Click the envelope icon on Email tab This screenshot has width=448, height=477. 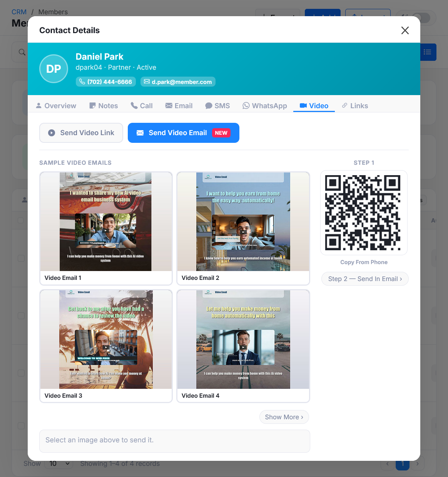[x=169, y=105]
